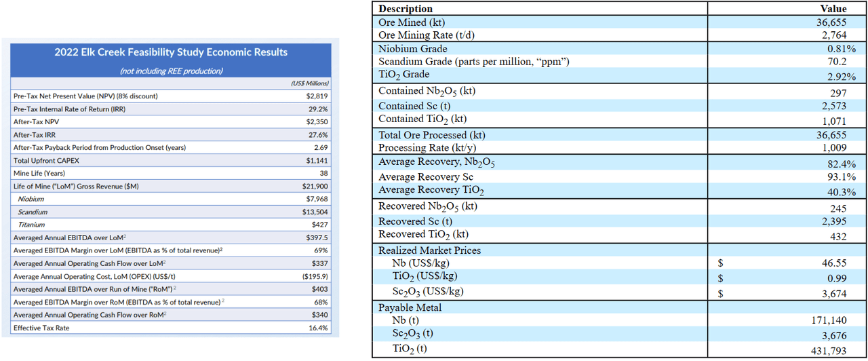Click the 'Value' column header

[833, 9]
